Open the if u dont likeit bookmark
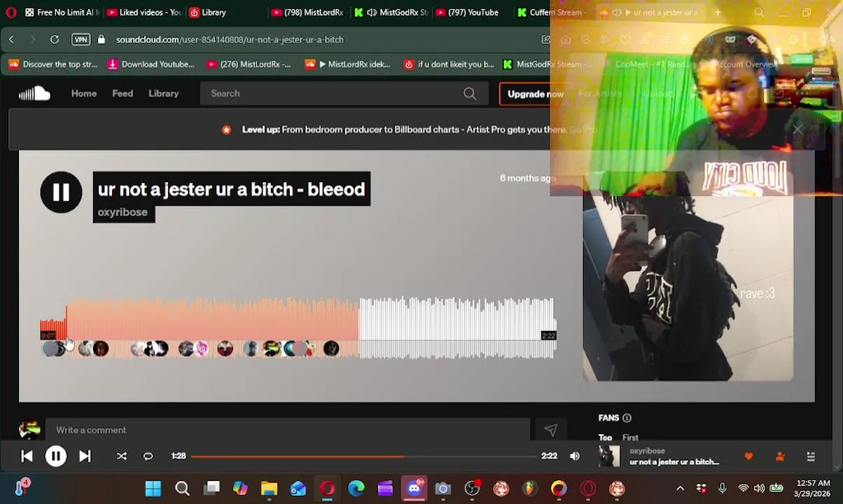This screenshot has width=843, height=504. point(450,64)
